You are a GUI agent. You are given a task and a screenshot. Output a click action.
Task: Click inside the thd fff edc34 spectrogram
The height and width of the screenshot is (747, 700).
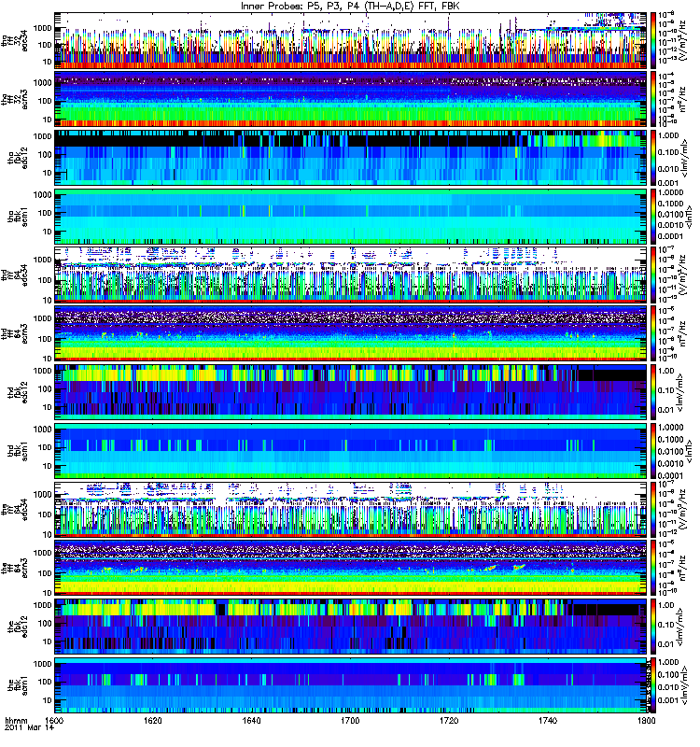350,275
